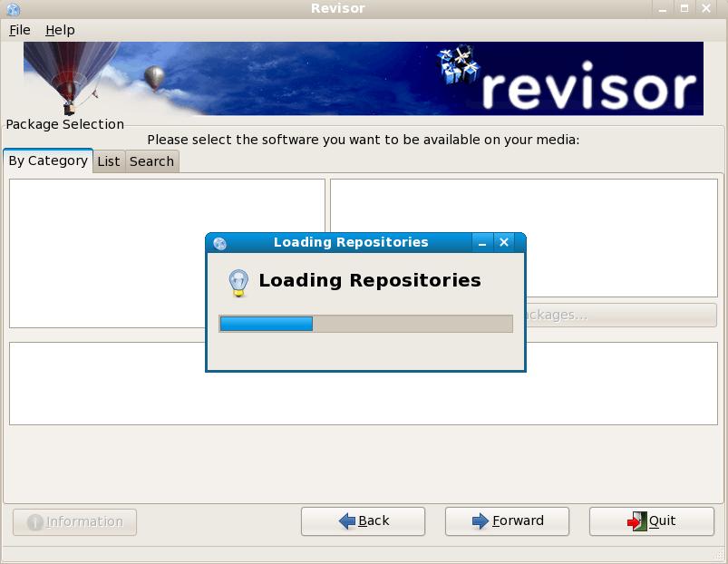
Task: Click the 'Package Selection' label
Action: point(65,124)
